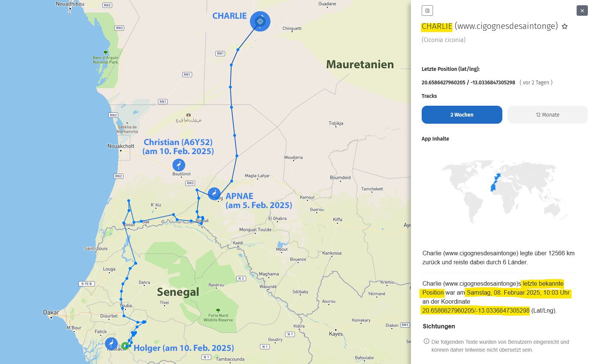Click the green flag track-start marker
The height and width of the screenshot is (364, 592).
pos(125,346)
